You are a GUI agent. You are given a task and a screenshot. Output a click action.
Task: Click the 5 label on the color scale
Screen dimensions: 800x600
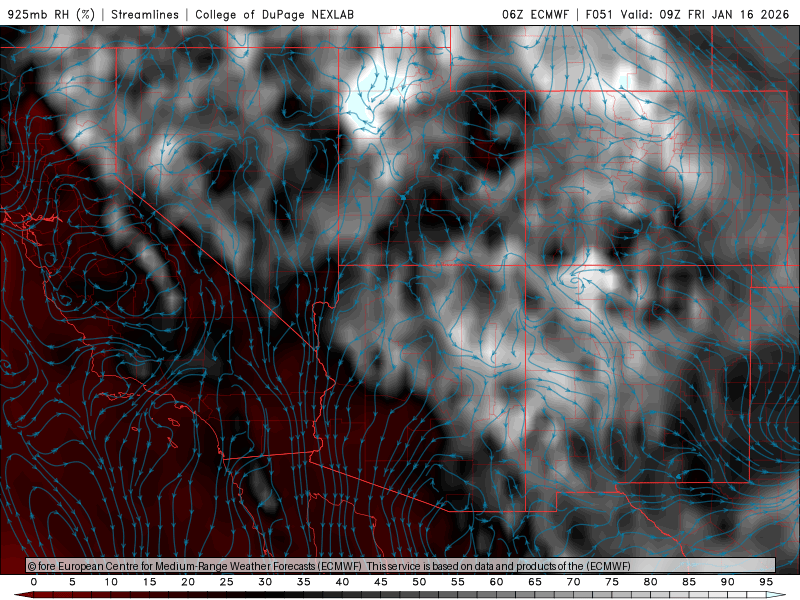click(72, 582)
